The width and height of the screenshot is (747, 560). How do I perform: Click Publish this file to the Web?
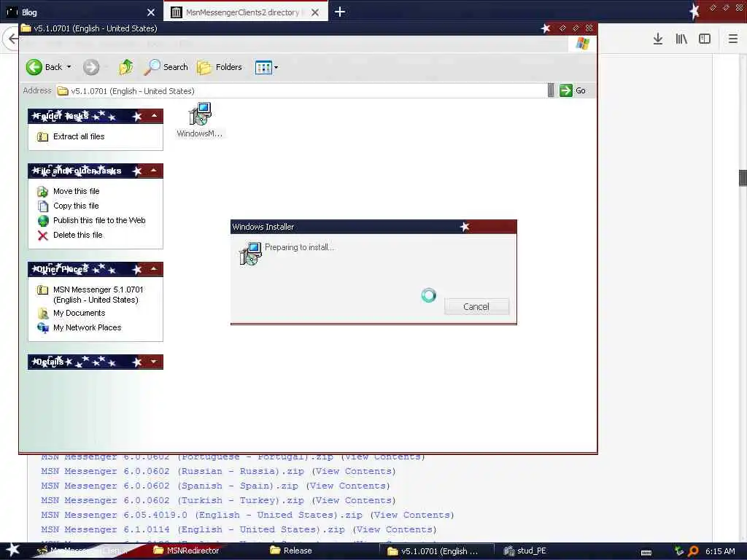pos(99,220)
